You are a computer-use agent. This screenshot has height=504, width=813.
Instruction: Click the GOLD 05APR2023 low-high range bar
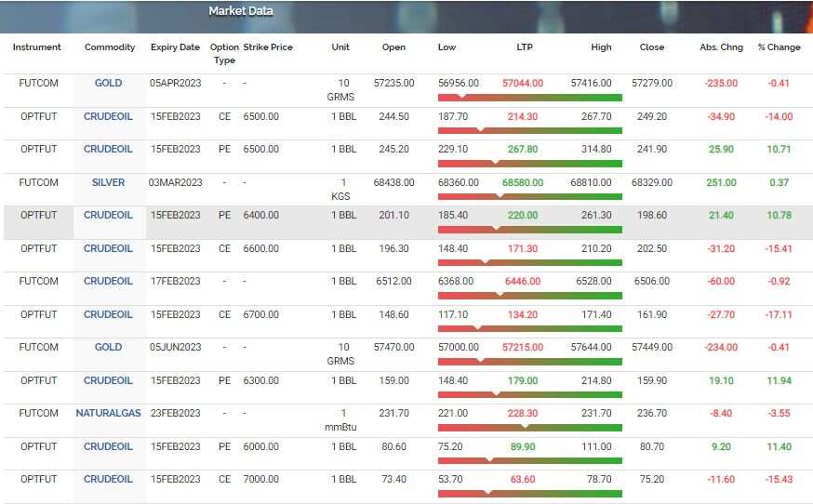pos(530,98)
